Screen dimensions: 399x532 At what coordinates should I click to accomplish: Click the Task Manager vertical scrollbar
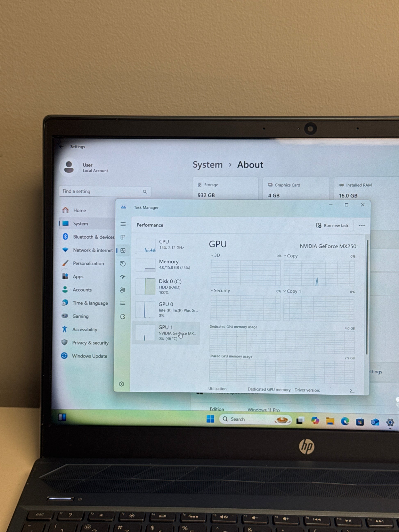[367, 297]
